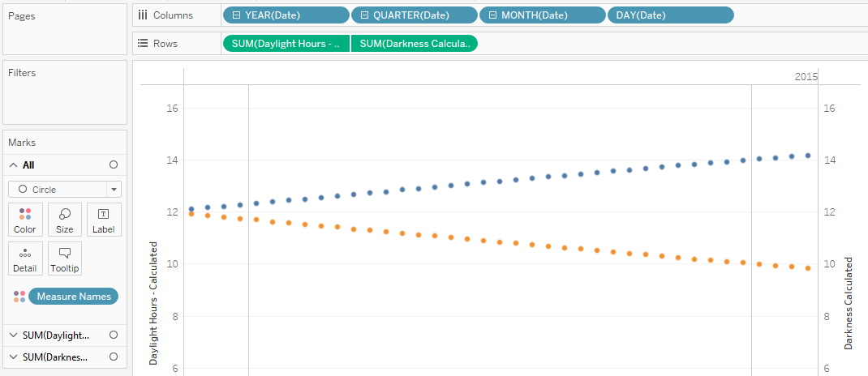Open the Size marks card
Screen dimensions: 868x376
[x=65, y=220]
